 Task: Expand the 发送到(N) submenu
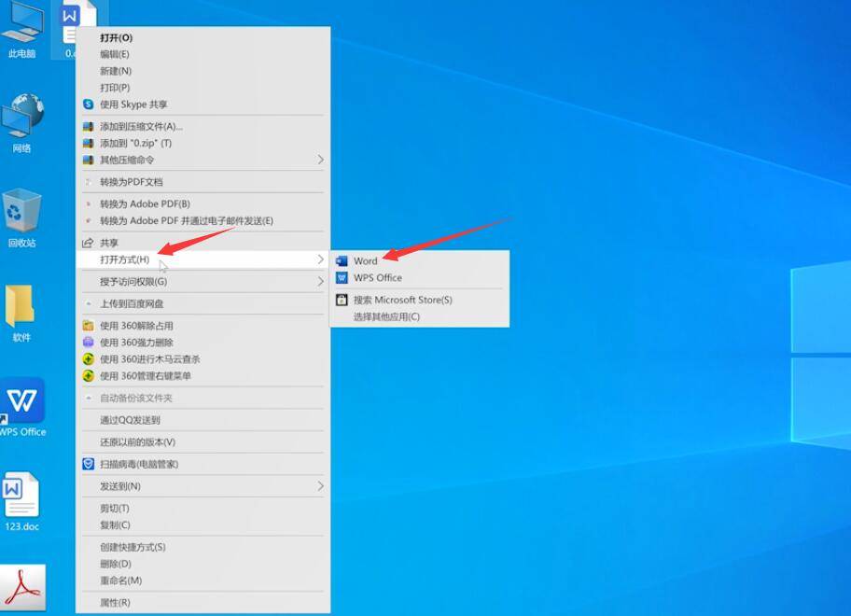(119, 486)
